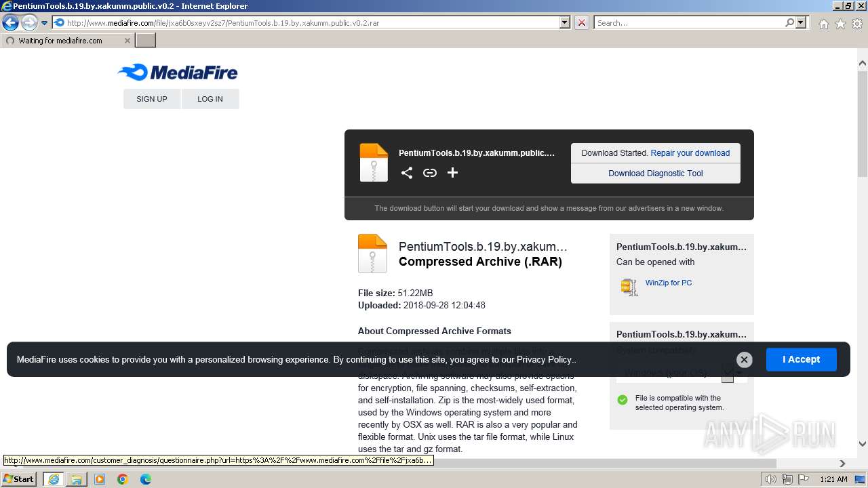Open Favorites star icon

(x=840, y=24)
